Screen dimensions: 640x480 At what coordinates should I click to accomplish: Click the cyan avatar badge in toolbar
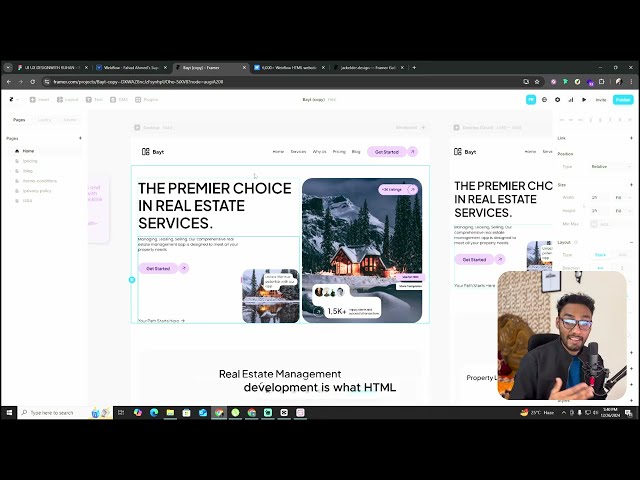click(x=531, y=100)
